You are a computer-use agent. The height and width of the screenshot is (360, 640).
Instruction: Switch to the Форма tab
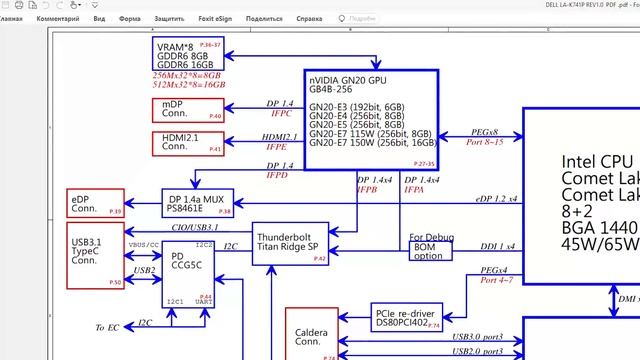point(130,18)
